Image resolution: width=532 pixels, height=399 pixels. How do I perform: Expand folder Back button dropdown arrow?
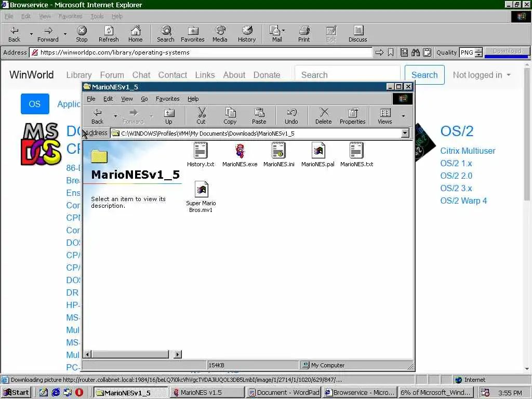[115, 116]
